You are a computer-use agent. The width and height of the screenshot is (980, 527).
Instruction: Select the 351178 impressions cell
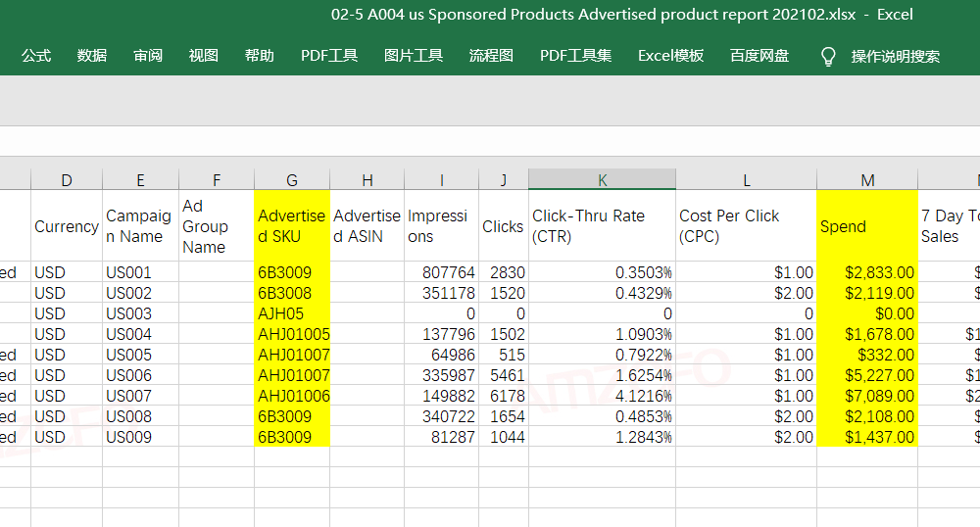(x=441, y=293)
